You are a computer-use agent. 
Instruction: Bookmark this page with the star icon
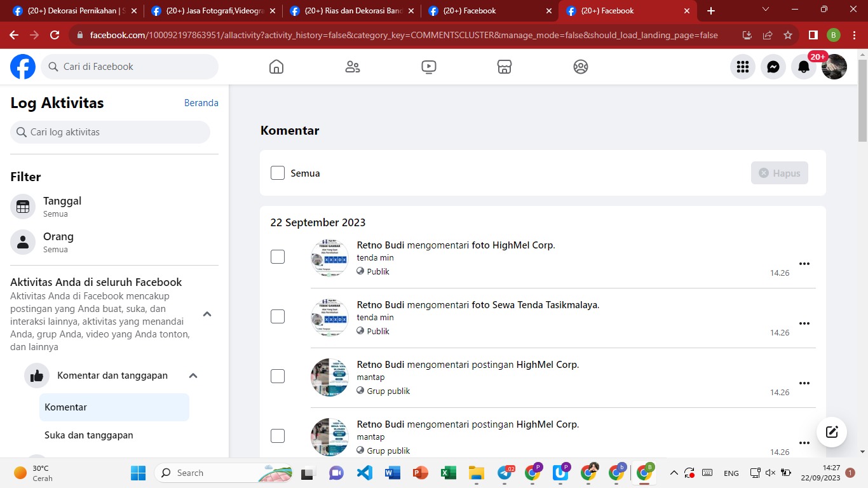(788, 35)
